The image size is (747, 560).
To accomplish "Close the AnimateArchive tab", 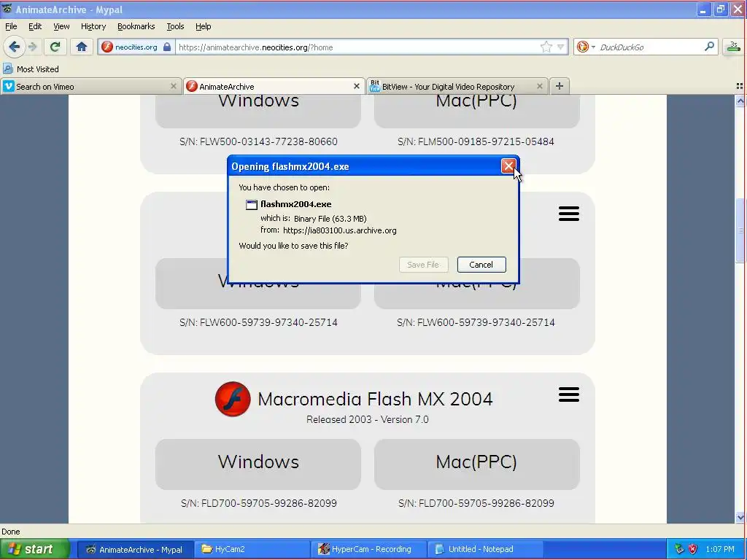I will pos(356,86).
